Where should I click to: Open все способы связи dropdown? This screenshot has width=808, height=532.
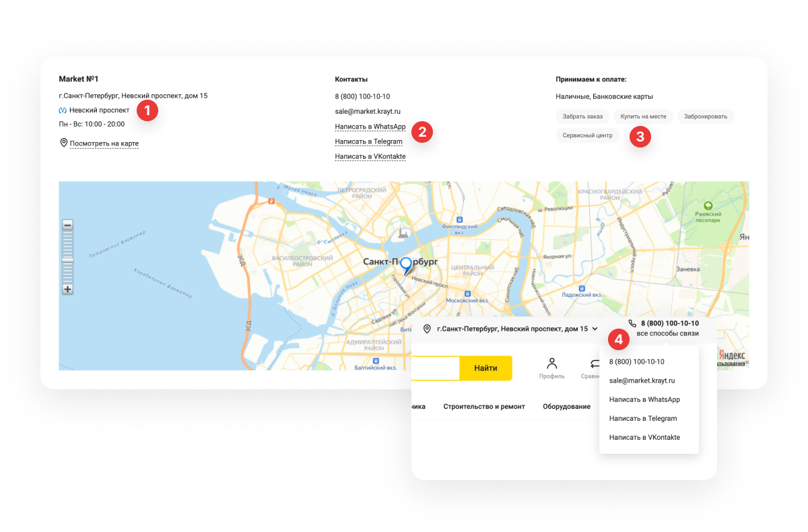(x=667, y=333)
